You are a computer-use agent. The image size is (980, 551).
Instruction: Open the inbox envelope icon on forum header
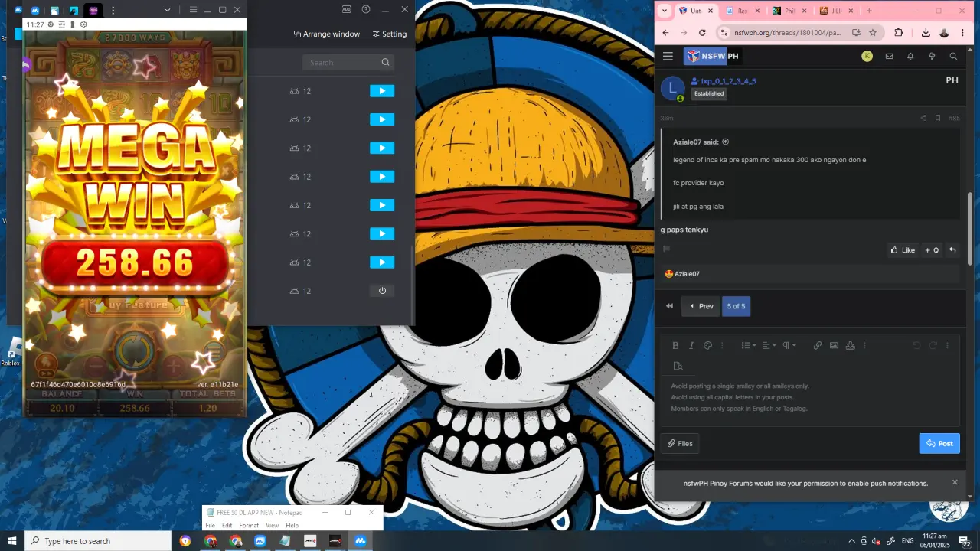889,56
